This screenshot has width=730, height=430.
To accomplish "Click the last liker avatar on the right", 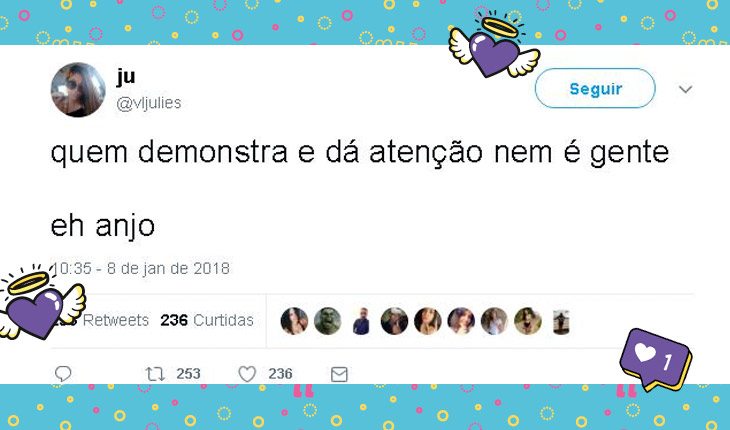I will tap(561, 322).
